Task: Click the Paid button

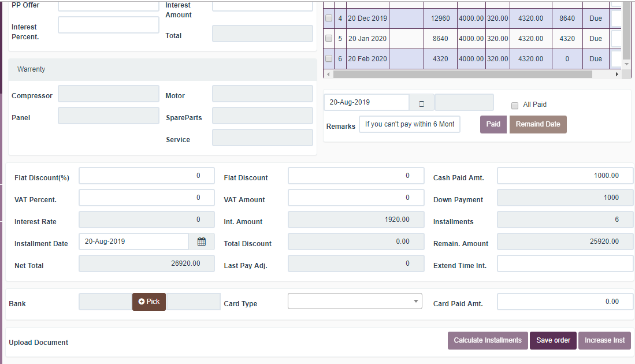Action: click(493, 124)
